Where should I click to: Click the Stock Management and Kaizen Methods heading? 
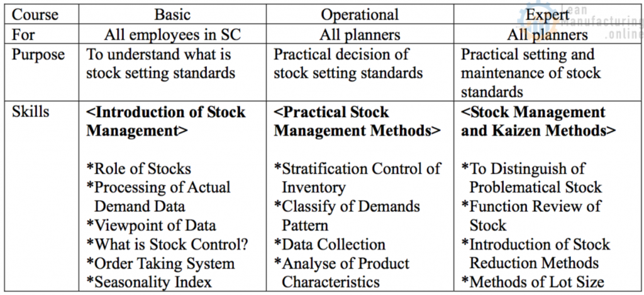(538, 121)
